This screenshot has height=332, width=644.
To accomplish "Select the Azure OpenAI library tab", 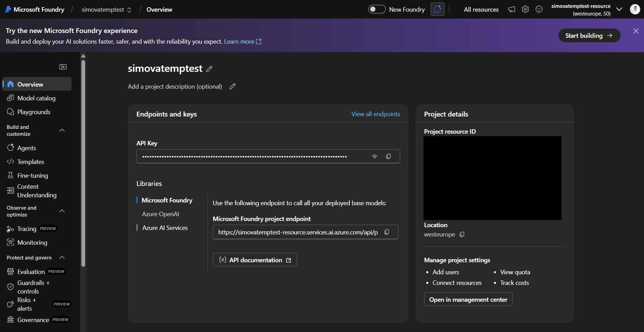I will (160, 214).
